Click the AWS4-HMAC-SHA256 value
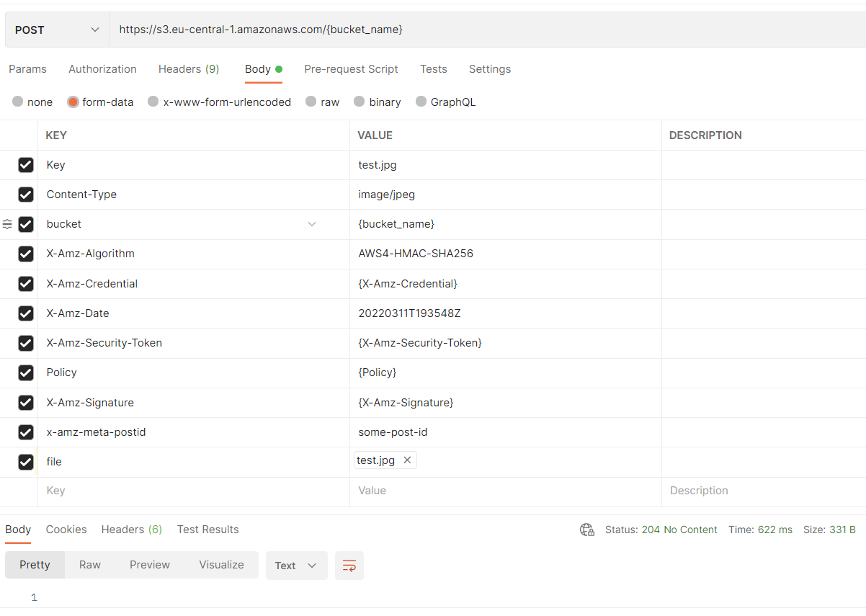The height and width of the screenshot is (616, 866). click(x=505, y=254)
